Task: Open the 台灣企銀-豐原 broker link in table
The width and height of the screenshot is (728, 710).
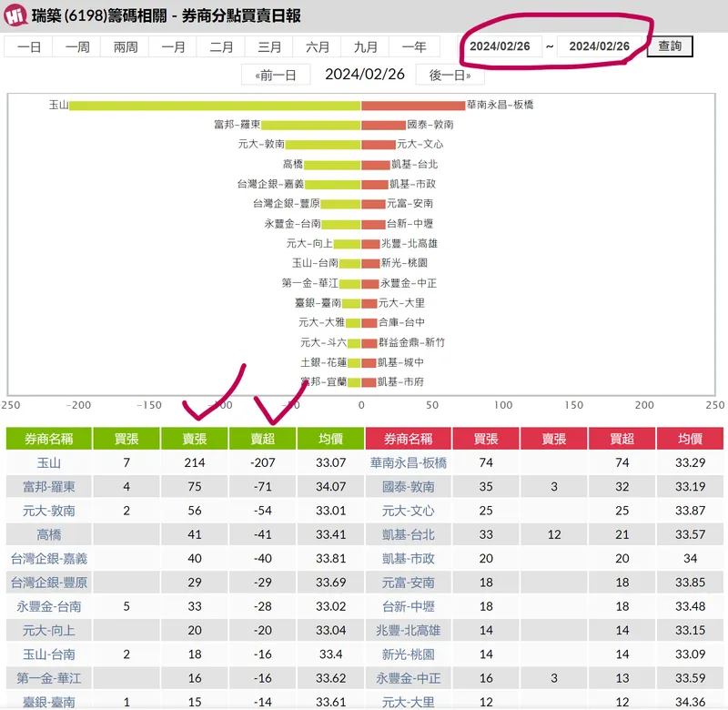Action: click(x=49, y=583)
